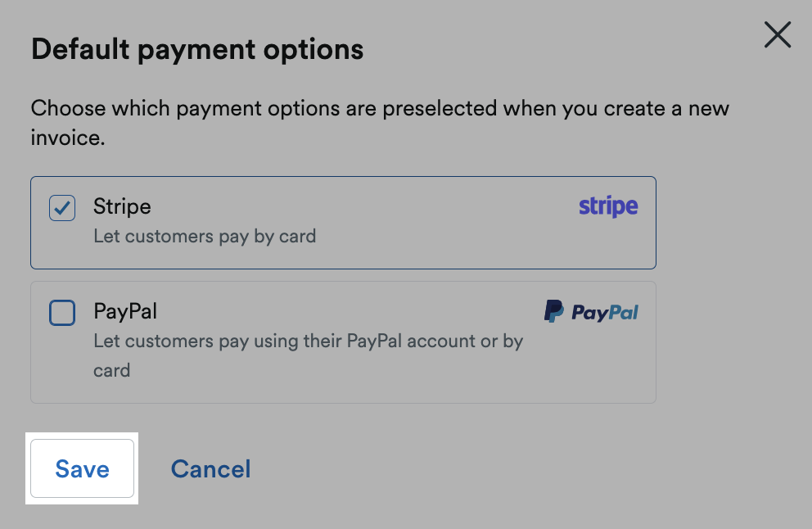Dismiss the dialog with Cancel

point(210,468)
